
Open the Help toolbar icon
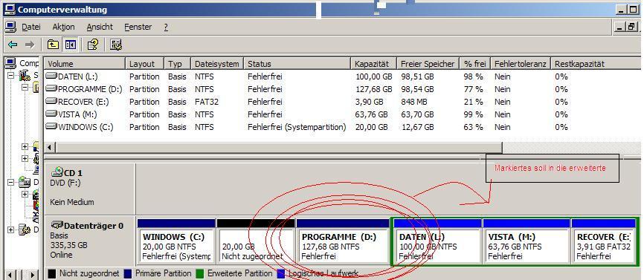[x=93, y=45]
